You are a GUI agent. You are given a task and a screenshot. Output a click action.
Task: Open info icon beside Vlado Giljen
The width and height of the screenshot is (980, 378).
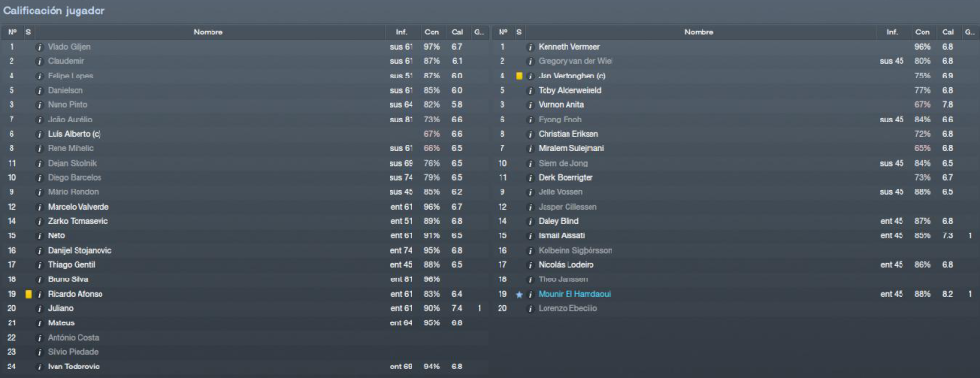coord(40,47)
